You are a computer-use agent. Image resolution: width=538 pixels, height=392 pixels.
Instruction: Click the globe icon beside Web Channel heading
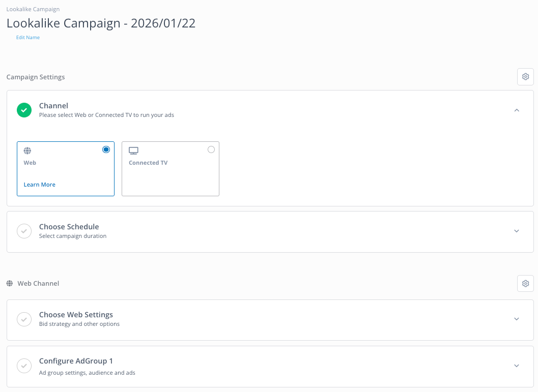[10, 283]
